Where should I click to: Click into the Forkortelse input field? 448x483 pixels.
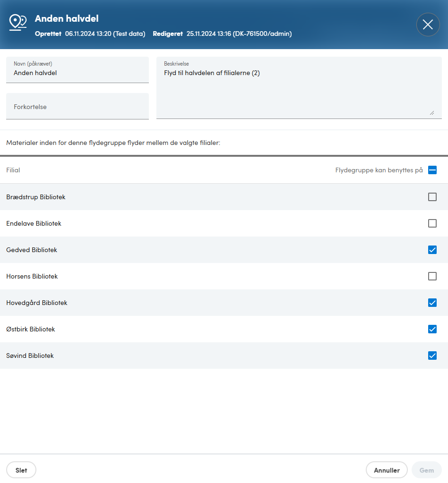(x=78, y=106)
